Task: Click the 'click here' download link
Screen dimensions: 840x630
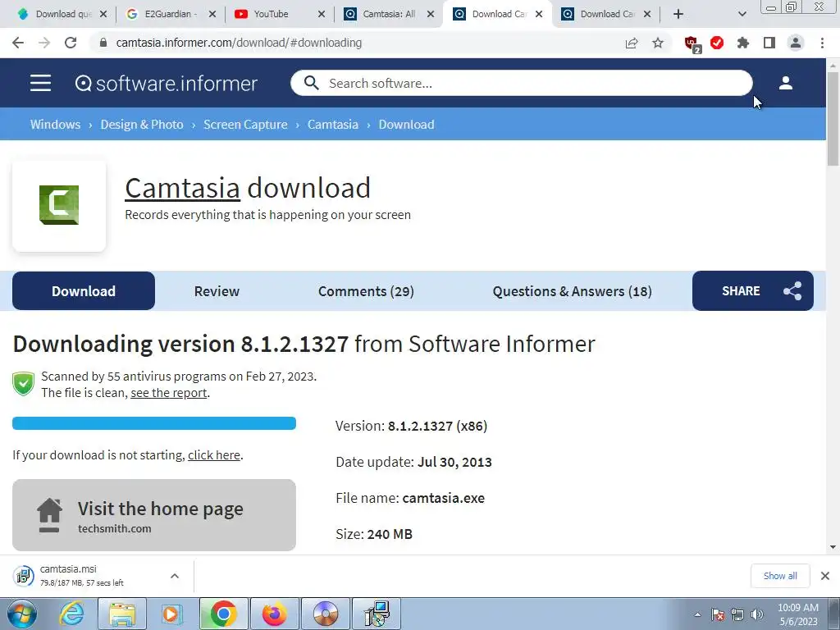Action: coord(214,454)
